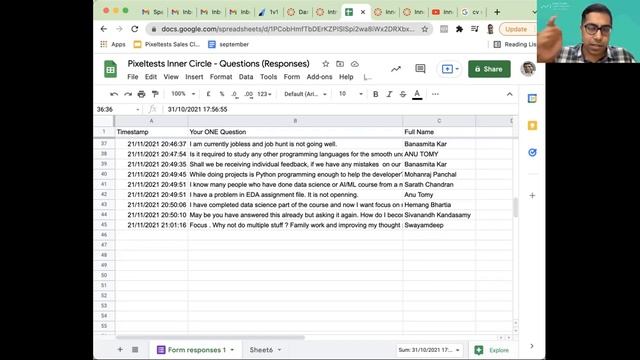Click the undo icon in toolbar

pos(114,94)
